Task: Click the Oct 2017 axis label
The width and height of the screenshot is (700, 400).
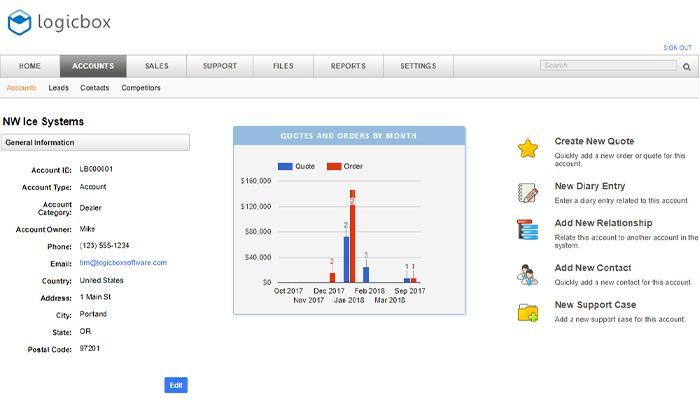Action: point(288,291)
